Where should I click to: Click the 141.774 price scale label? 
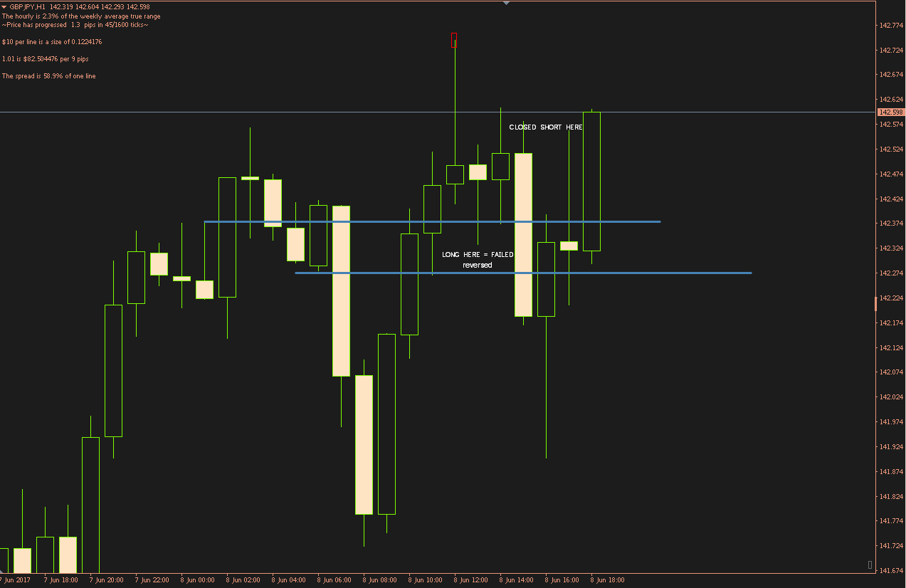(x=891, y=521)
